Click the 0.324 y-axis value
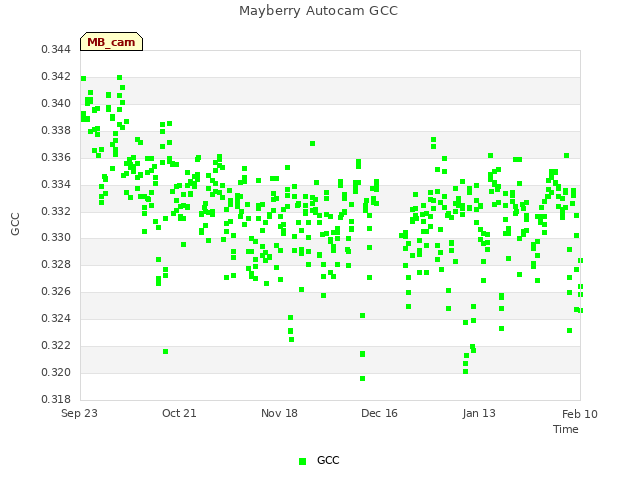The width and height of the screenshot is (640, 480). (x=56, y=318)
